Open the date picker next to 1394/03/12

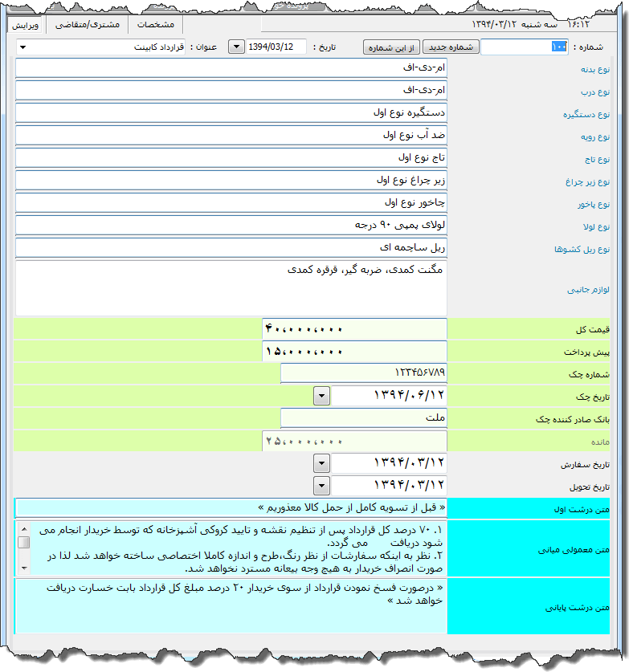[236, 47]
